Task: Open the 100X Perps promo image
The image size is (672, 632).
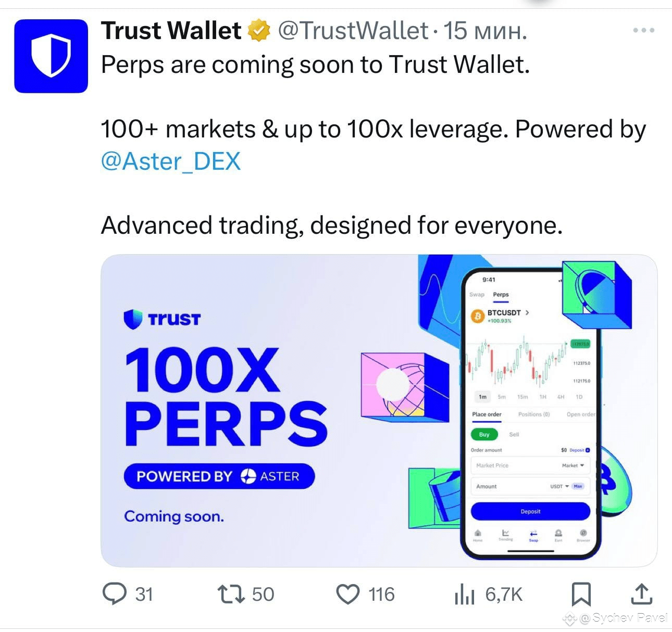Action: [379, 410]
